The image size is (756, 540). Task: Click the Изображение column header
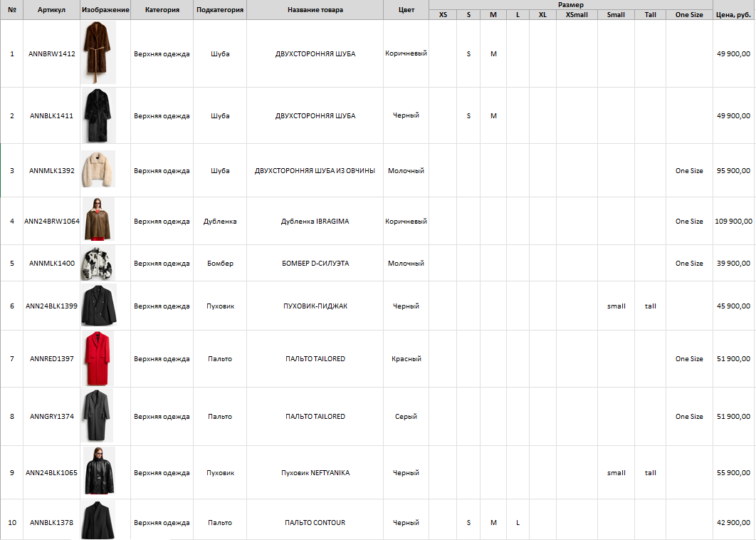click(x=105, y=10)
